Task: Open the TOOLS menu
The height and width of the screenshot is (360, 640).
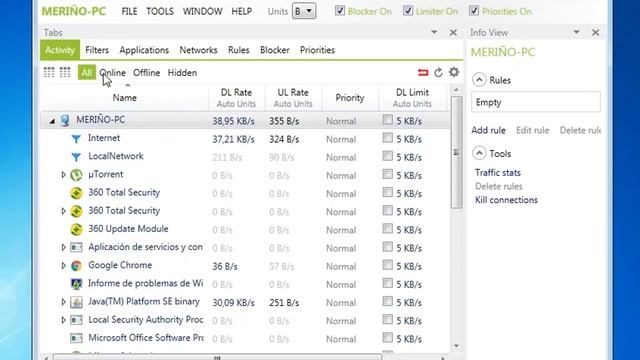Action: pyautogui.click(x=160, y=11)
